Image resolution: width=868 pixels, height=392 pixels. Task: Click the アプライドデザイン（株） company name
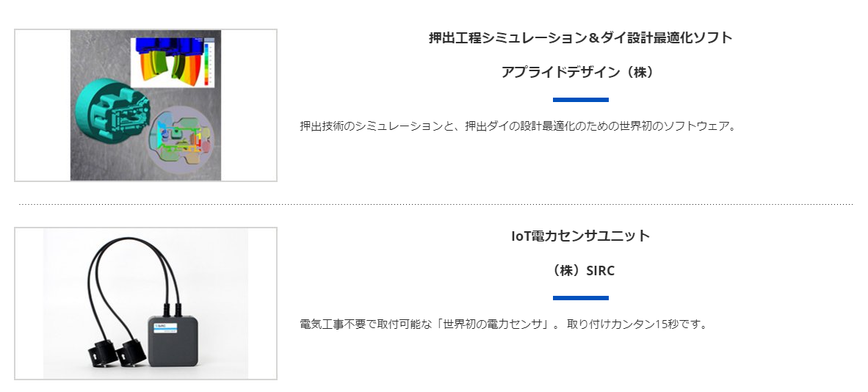580,72
